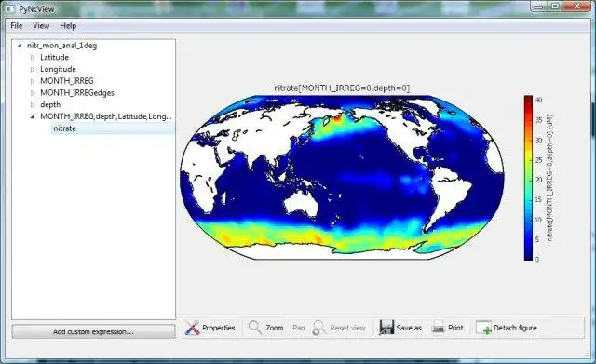Expand the MONTH_IRREG tree node
596x364 pixels.
(x=33, y=81)
